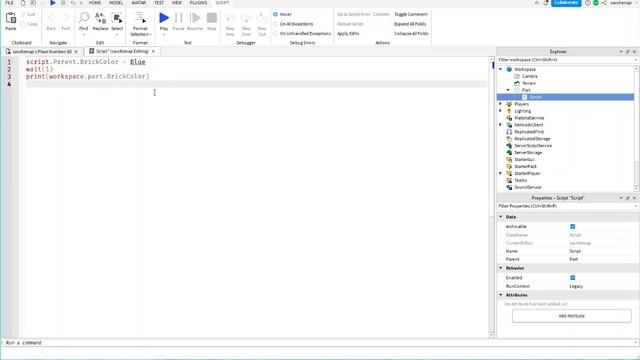The height and width of the screenshot is (360, 640).
Task: Click the Add Attribute button
Action: [571, 316]
